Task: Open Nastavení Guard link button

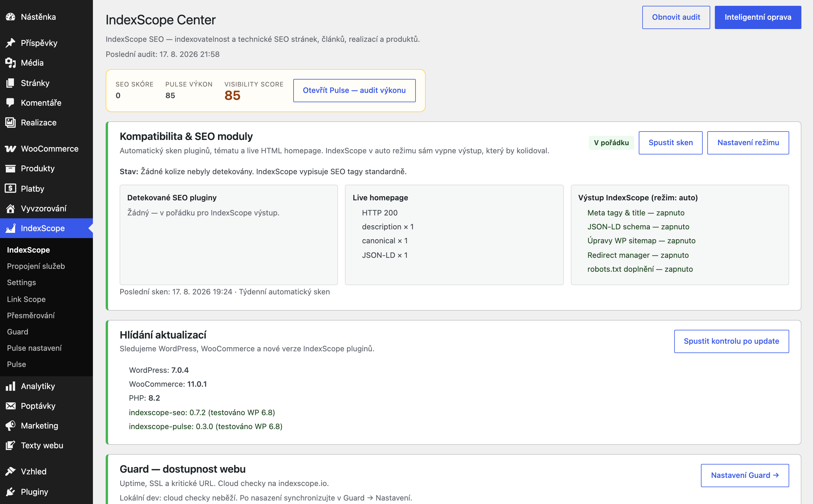Action: click(x=745, y=475)
